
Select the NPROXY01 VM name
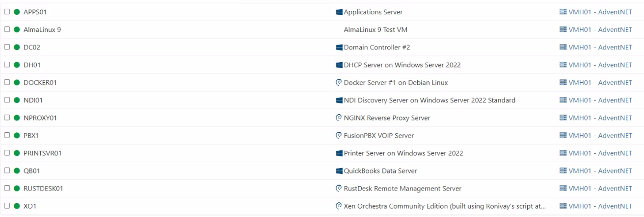[x=41, y=118]
